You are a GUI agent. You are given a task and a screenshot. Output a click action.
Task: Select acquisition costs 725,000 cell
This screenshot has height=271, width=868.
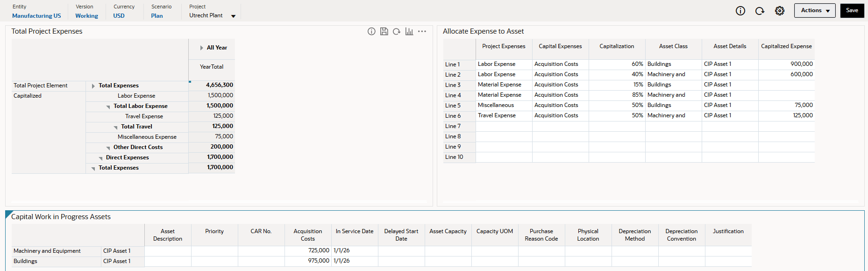(308, 250)
